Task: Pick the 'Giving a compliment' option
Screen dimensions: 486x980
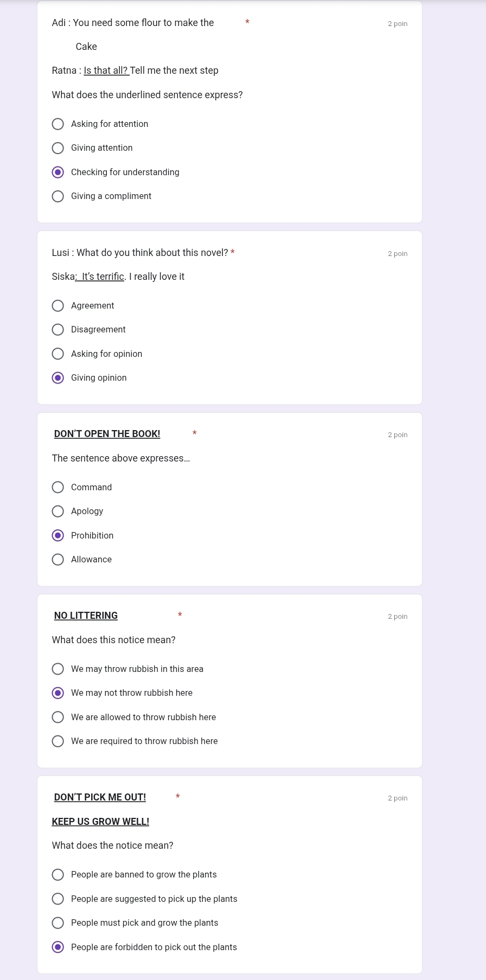Action: (x=58, y=196)
